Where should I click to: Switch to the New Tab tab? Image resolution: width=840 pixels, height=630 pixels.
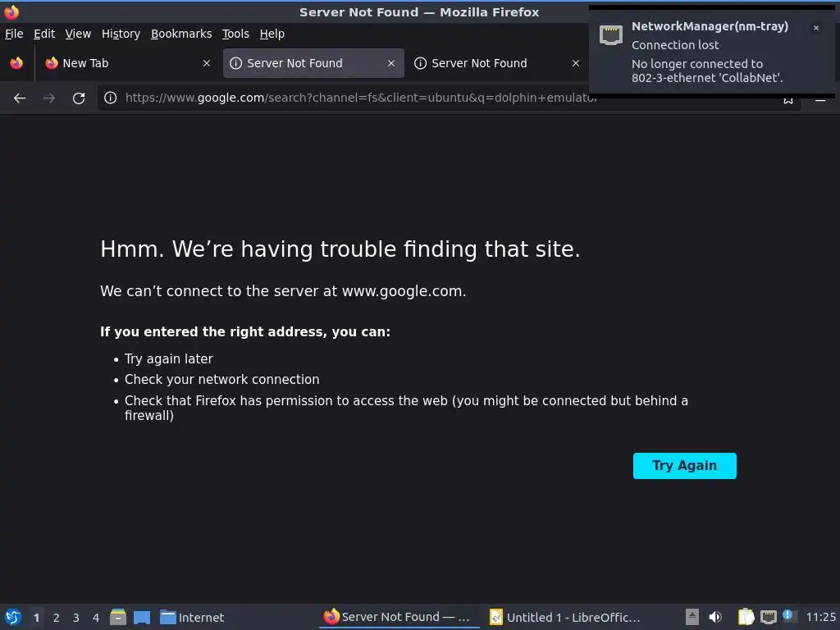[x=128, y=63]
